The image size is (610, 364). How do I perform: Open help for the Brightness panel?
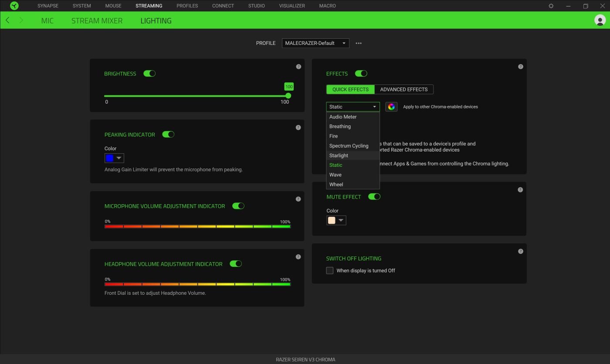(298, 67)
